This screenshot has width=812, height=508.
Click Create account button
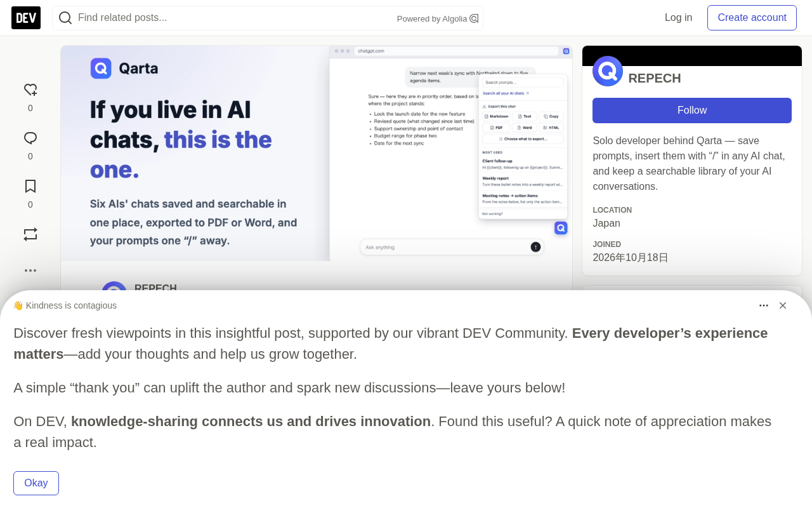pos(752,18)
